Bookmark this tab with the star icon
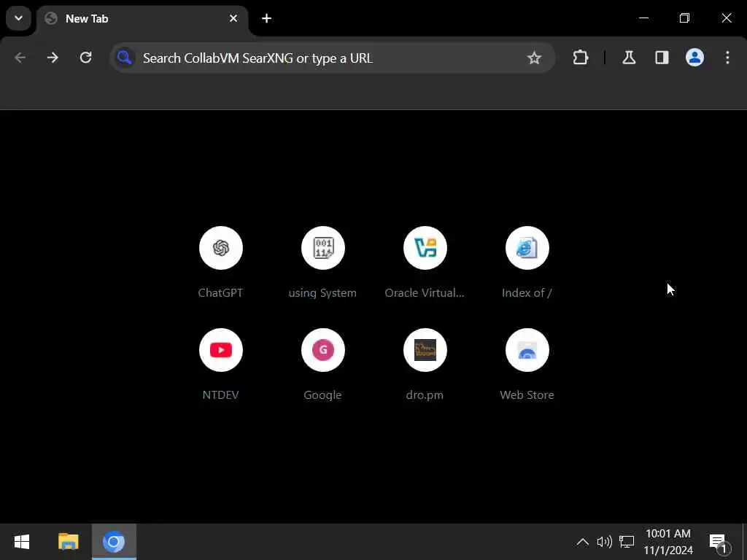747x560 pixels. tap(534, 58)
